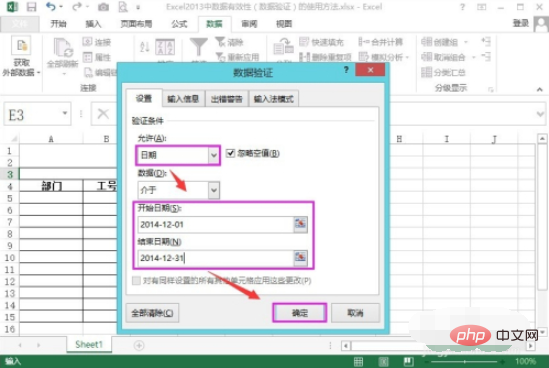The image size is (549, 368).
Task: Open 获取外部数据 dropdown arrow
Action: [39, 72]
